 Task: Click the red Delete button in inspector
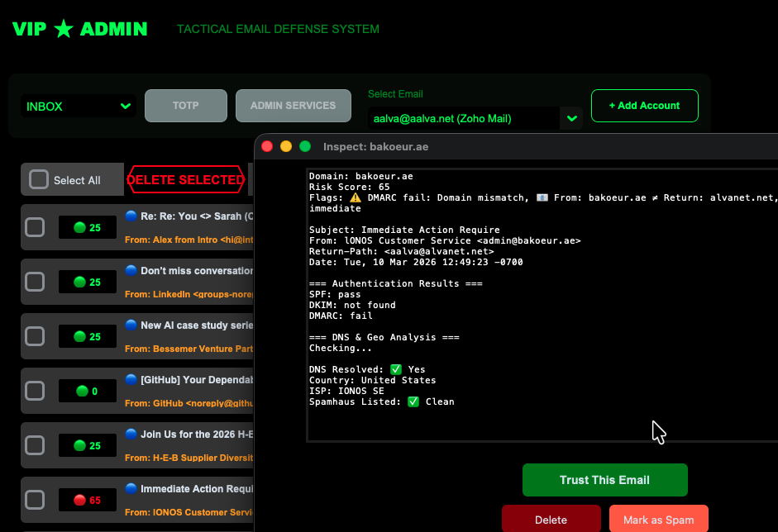(x=551, y=520)
